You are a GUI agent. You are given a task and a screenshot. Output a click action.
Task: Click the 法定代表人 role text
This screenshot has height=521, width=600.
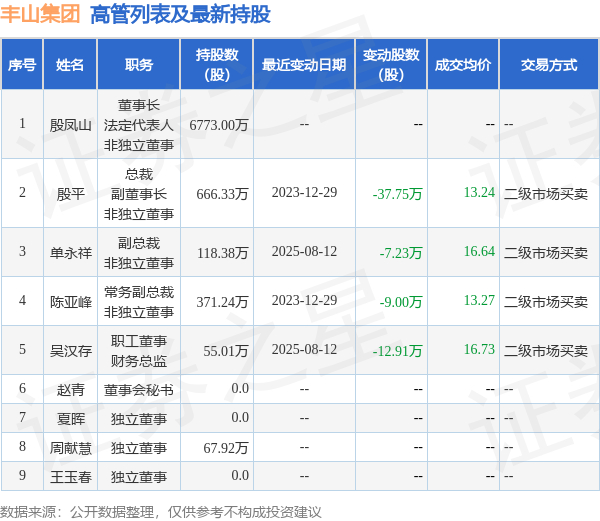tap(139, 125)
